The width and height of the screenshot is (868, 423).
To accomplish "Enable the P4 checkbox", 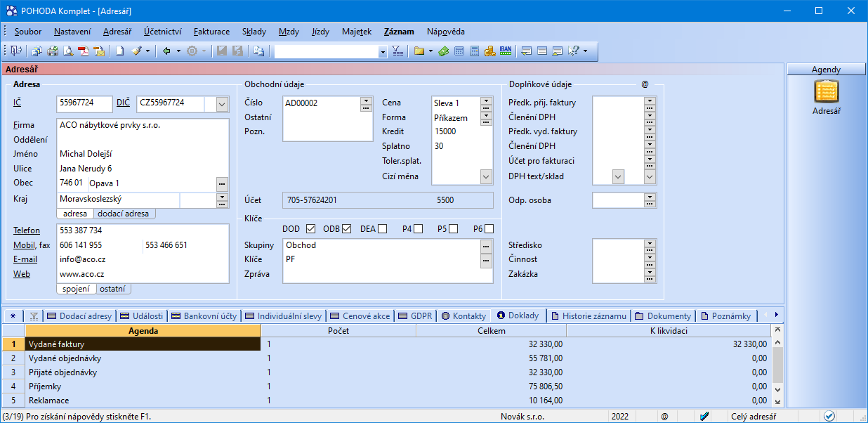I will (418, 228).
